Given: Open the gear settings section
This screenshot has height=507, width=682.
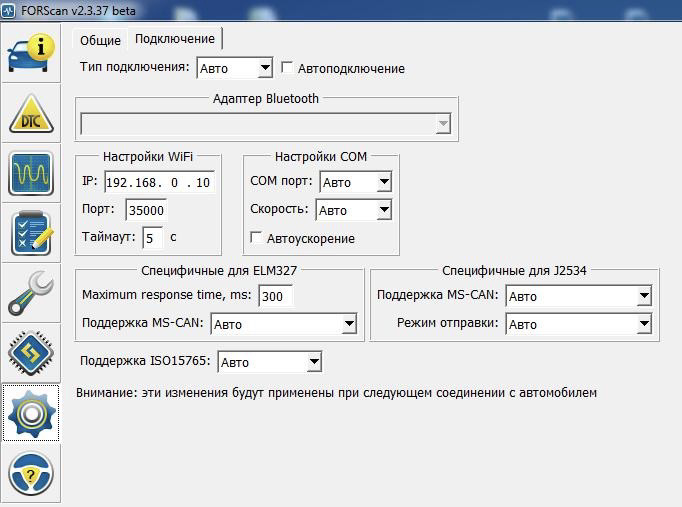Looking at the screenshot, I should 31,413.
